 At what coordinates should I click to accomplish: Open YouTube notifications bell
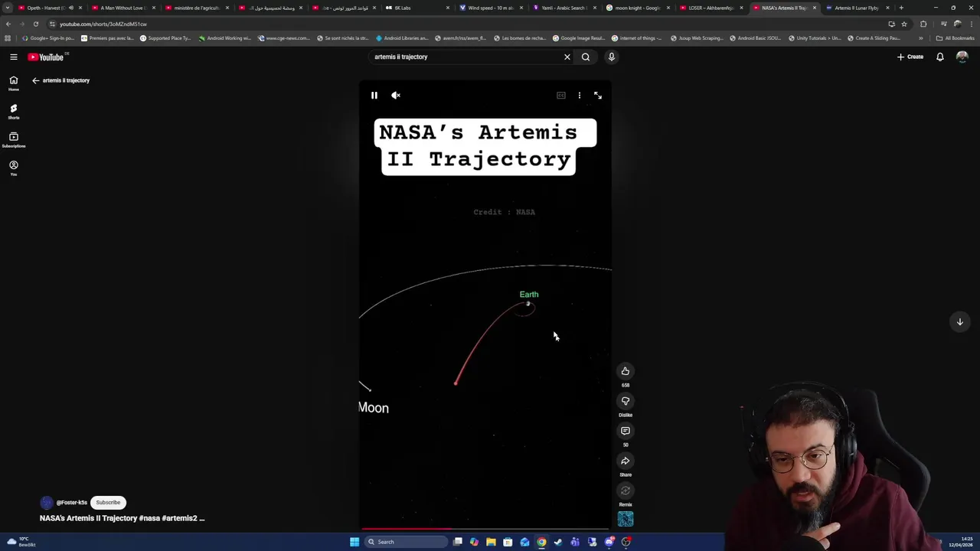pyautogui.click(x=940, y=57)
